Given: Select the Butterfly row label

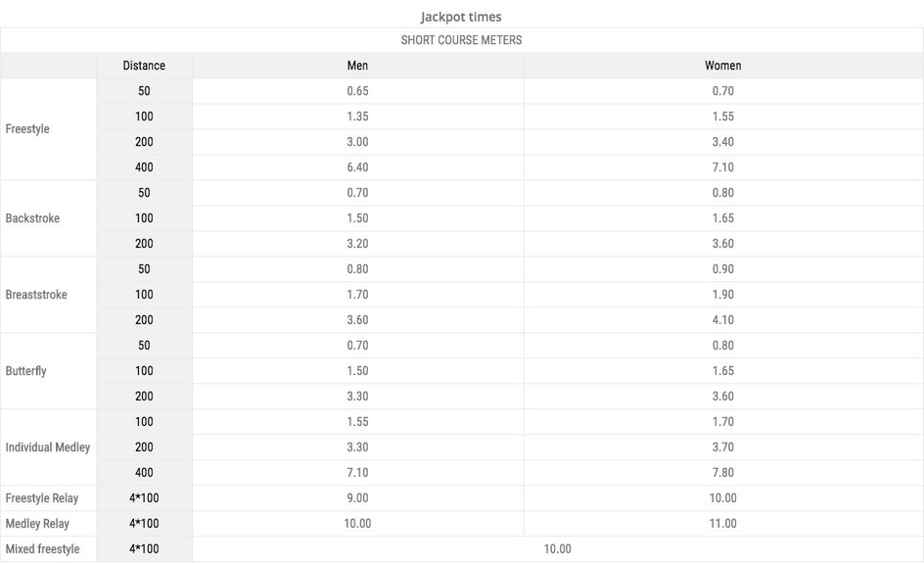Looking at the screenshot, I should (25, 371).
